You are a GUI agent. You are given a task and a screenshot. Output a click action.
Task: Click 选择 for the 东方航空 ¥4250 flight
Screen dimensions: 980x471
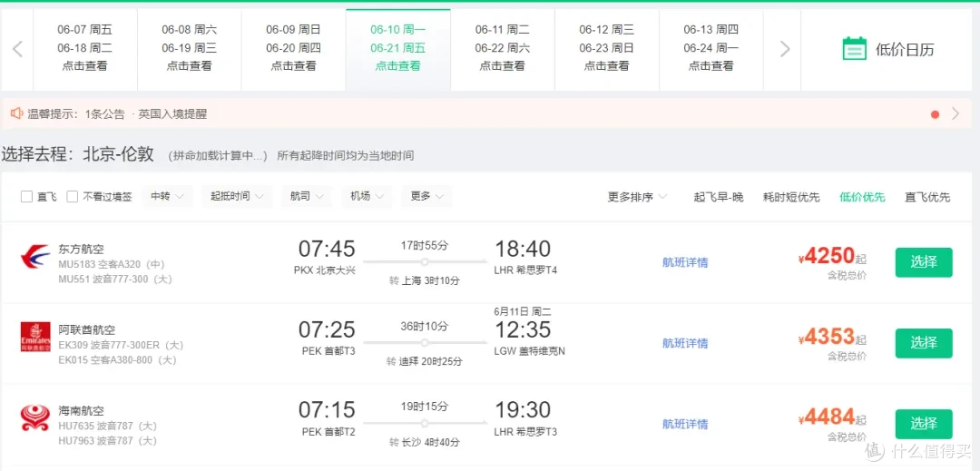click(924, 262)
